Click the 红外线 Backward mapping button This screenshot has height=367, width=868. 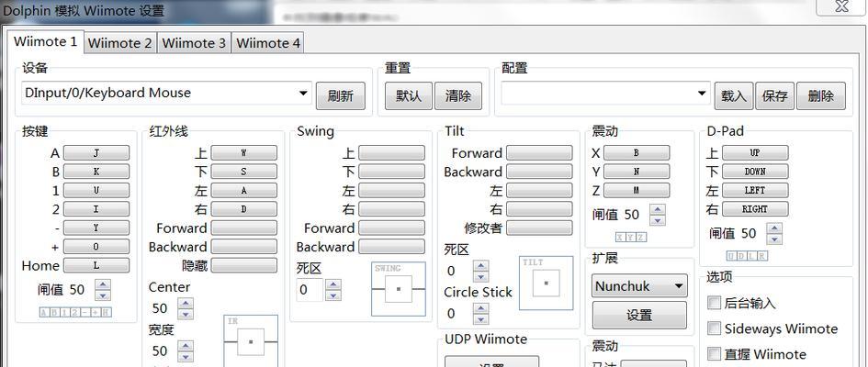244,247
